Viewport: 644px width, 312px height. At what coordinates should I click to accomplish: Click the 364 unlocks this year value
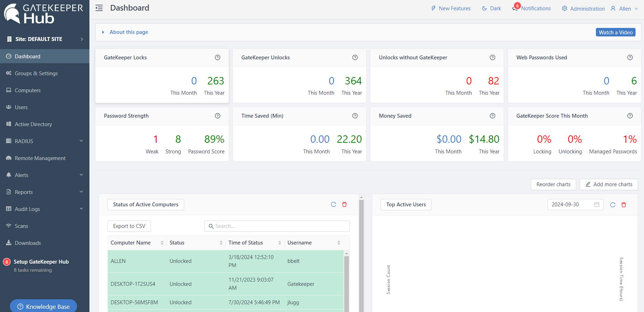(x=353, y=81)
